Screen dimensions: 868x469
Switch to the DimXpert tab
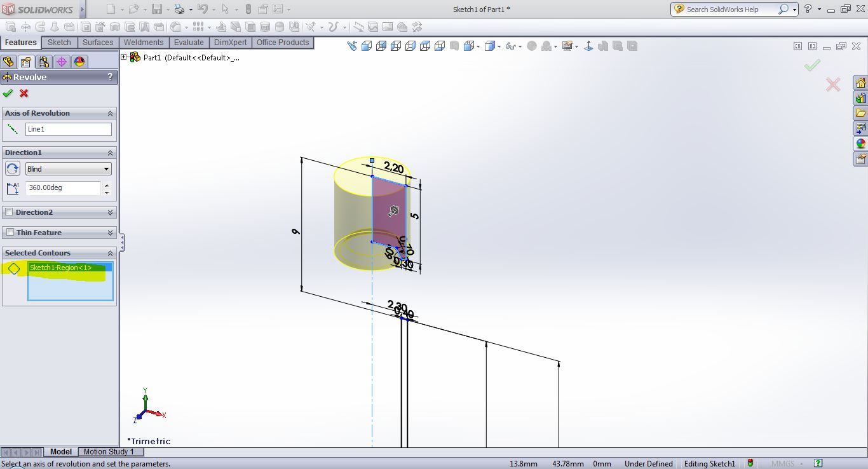click(231, 43)
